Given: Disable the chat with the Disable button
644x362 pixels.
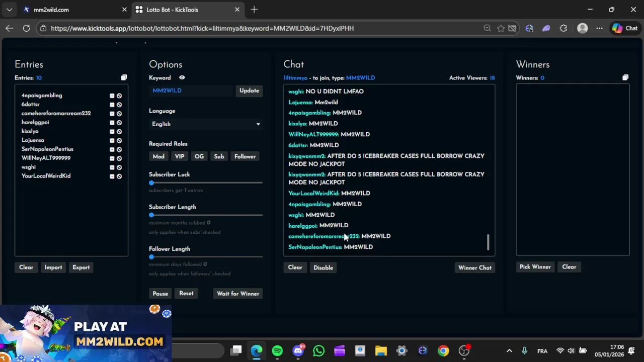Looking at the screenshot, I should pyautogui.click(x=323, y=267).
